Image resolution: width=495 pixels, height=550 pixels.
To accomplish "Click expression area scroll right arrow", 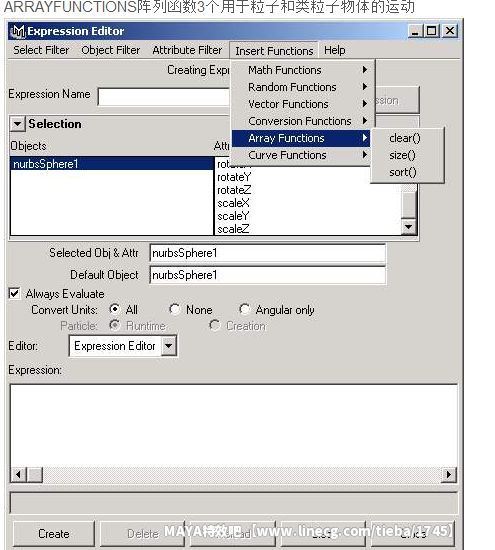I will coord(449,475).
